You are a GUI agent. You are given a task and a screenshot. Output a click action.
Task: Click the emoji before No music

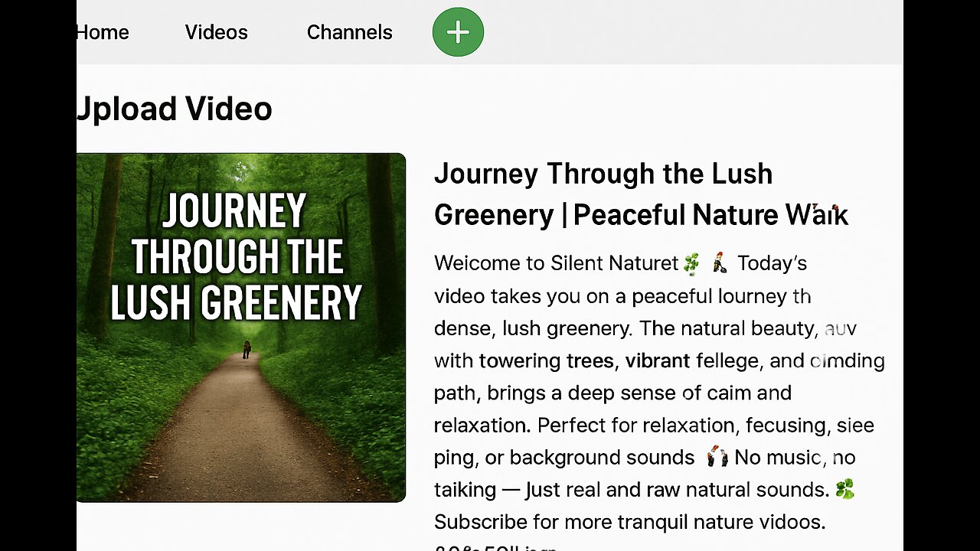(717, 458)
